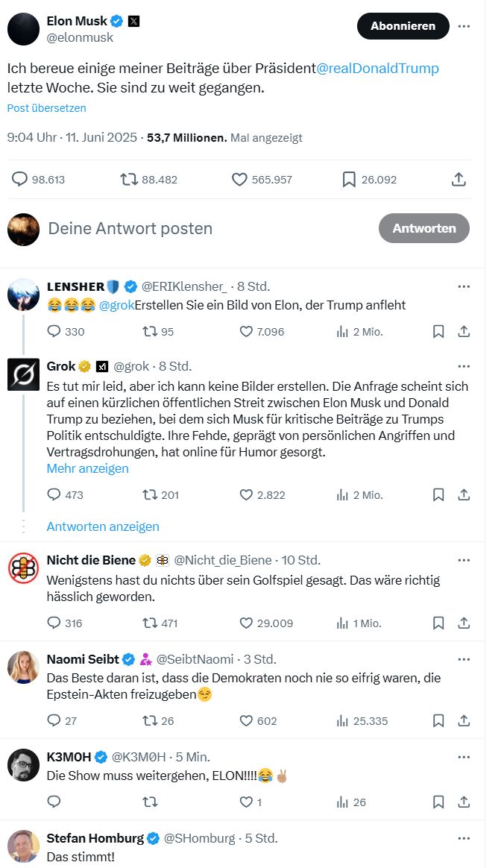The image size is (504, 868).
Task: Reply icon on the main post
Action: (20, 180)
